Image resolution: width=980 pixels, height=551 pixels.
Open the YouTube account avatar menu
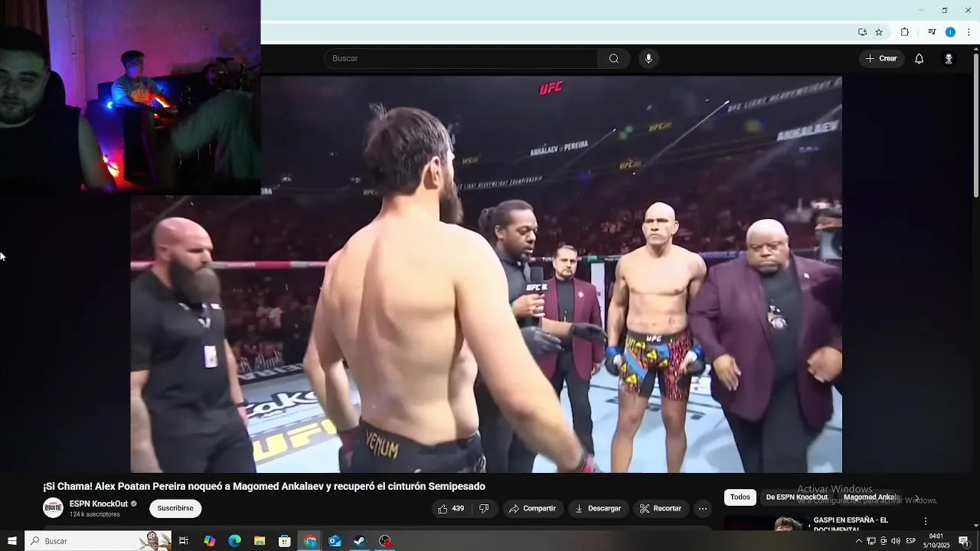coord(949,59)
